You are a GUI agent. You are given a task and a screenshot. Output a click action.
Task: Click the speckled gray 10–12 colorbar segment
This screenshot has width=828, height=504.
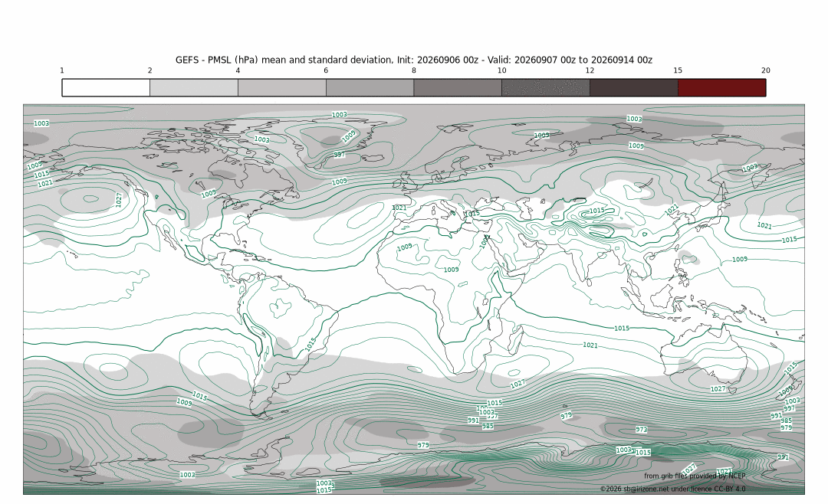[x=546, y=87]
